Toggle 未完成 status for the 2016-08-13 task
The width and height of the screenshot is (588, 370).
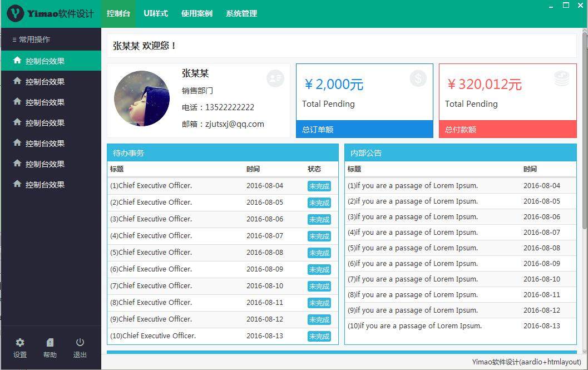coord(319,337)
